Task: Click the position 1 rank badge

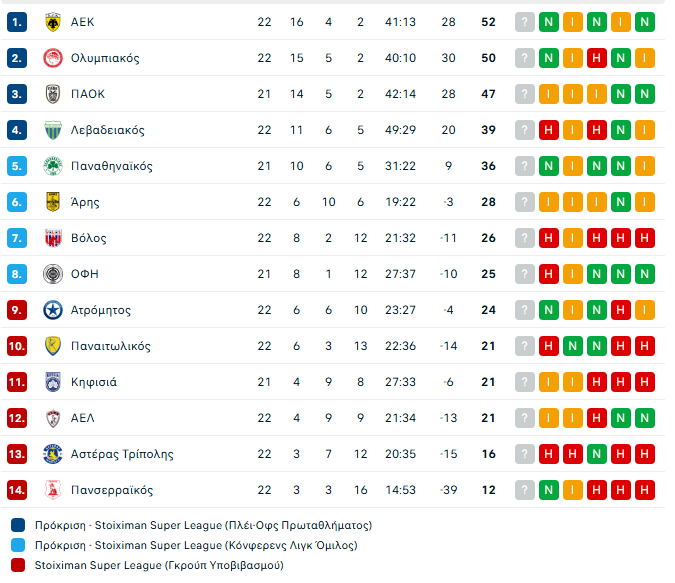Action: (x=17, y=22)
